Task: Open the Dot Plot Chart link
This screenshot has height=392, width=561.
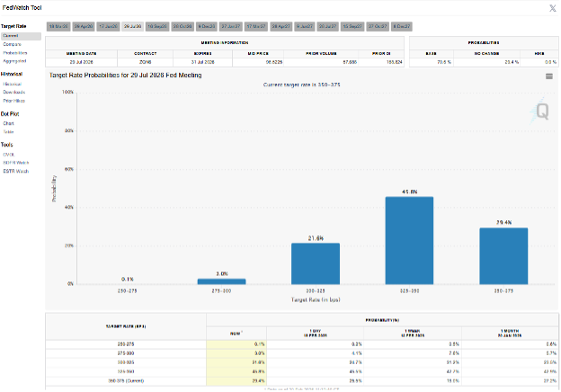Action: [x=8, y=123]
